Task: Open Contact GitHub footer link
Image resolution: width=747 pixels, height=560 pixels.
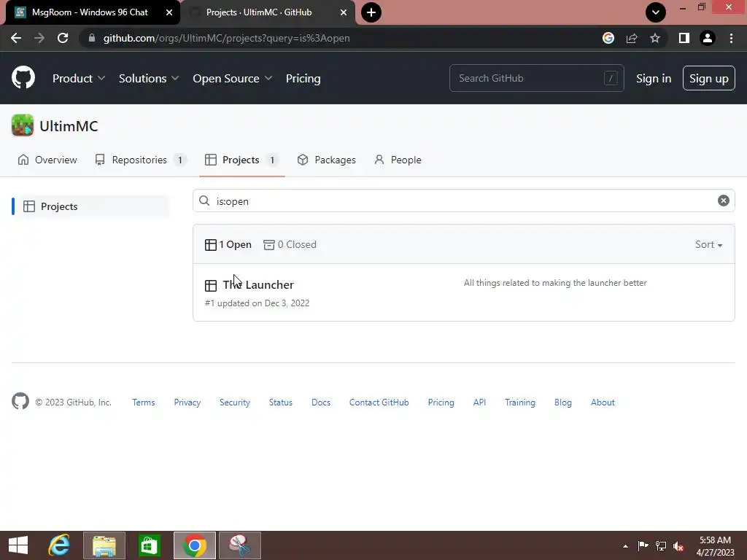Action: click(x=379, y=402)
